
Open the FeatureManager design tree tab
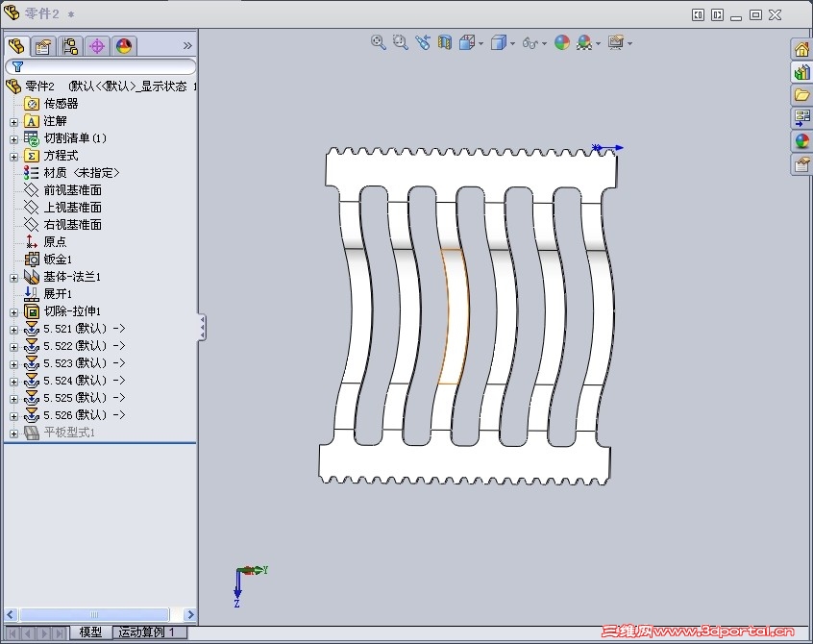(16, 46)
